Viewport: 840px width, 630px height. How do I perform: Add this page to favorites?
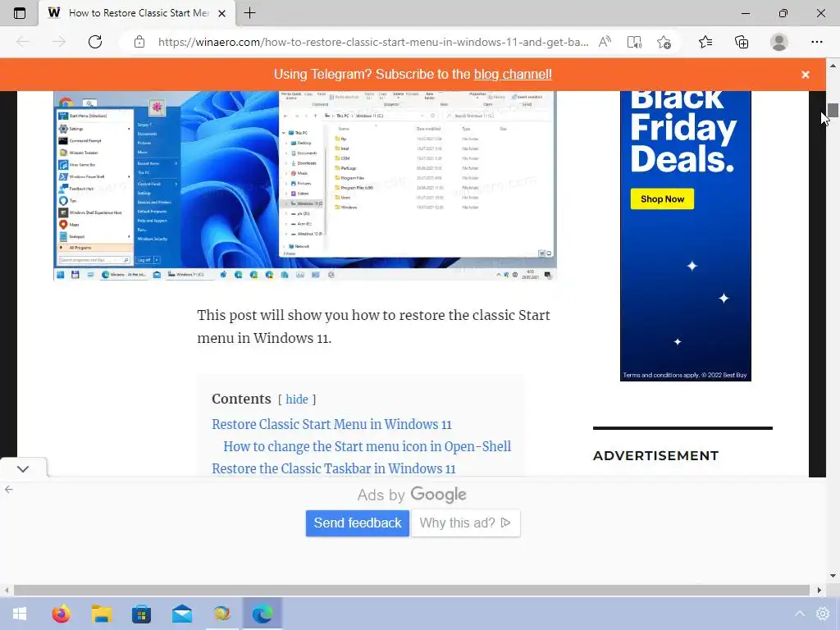(x=664, y=42)
